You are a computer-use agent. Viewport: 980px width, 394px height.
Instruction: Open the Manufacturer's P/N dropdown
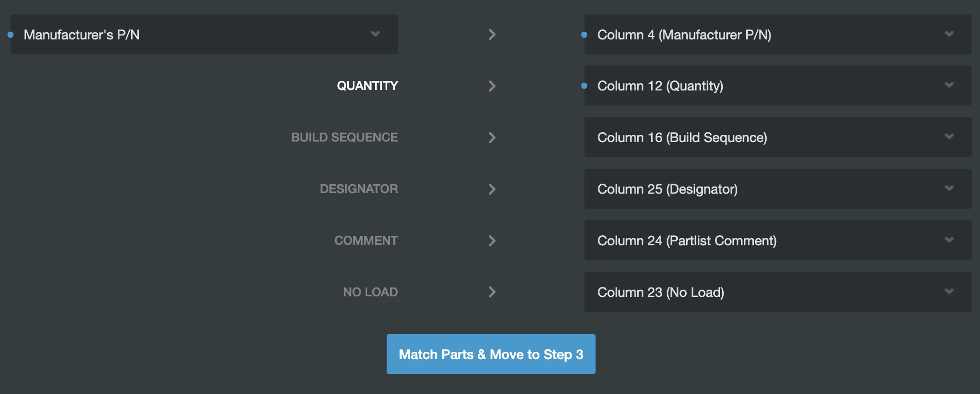pos(204,34)
